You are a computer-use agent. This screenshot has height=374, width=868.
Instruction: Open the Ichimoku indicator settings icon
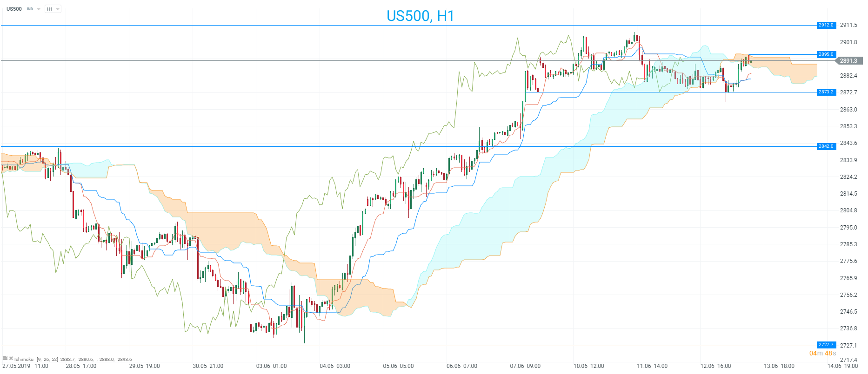click(5, 358)
